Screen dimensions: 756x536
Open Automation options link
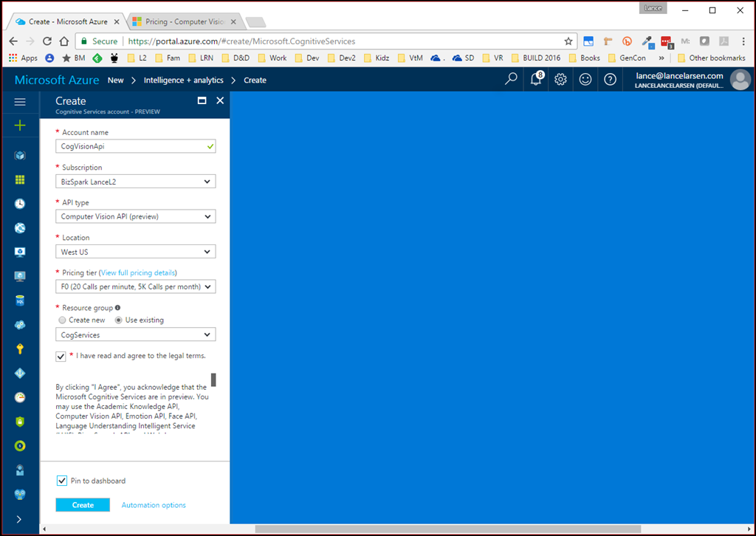click(154, 505)
